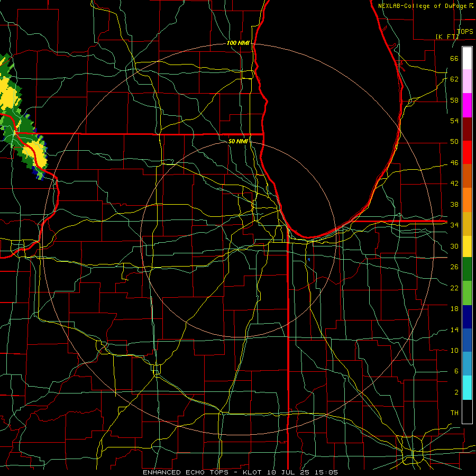476x476 pixels.
Task: Click the "50 NMI" range ring label
Action: point(239,141)
